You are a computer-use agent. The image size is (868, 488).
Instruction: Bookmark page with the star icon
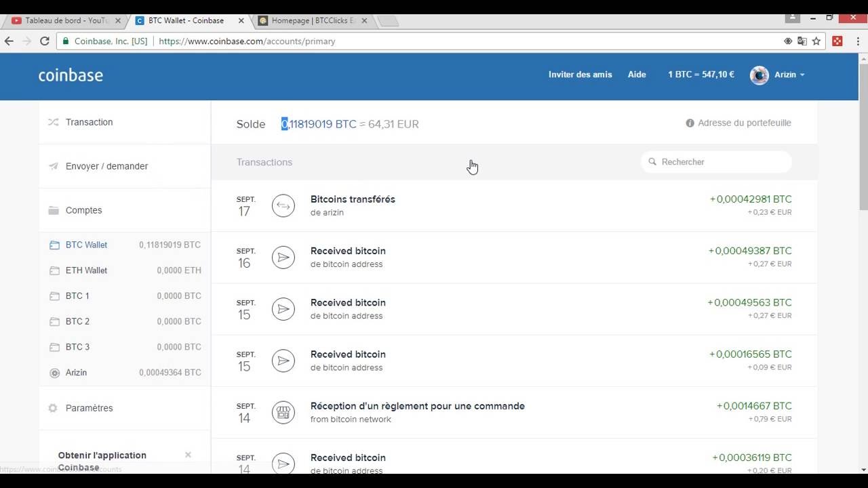coord(816,41)
